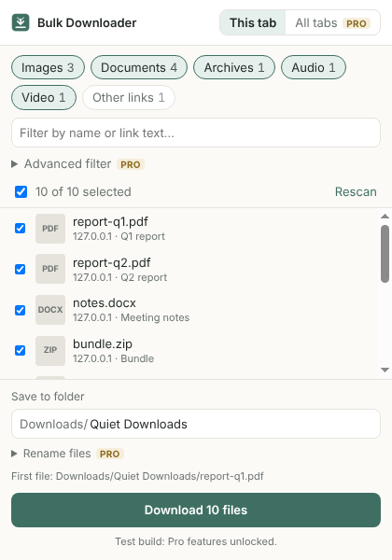Image resolution: width=392 pixels, height=560 pixels.
Task: Toggle the Archives 1 filter chip
Action: [234, 67]
